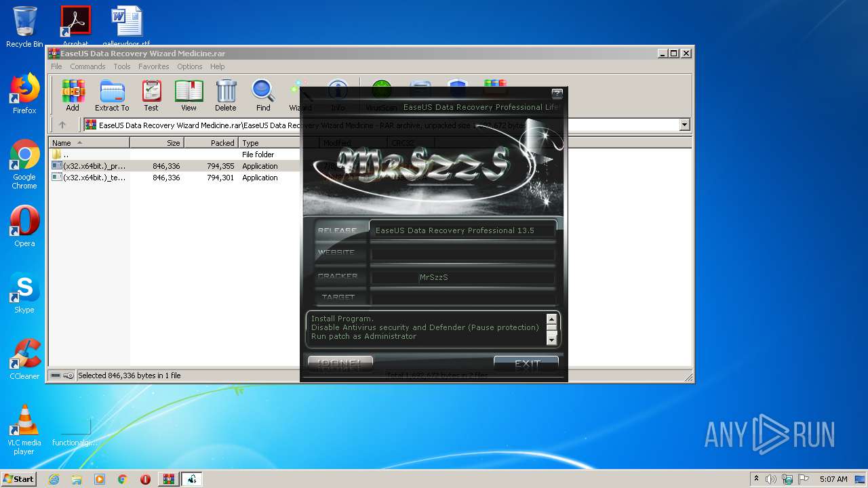Viewport: 868px width, 488px height.
Task: Show hidden tray icons arrow
Action: (x=756, y=479)
